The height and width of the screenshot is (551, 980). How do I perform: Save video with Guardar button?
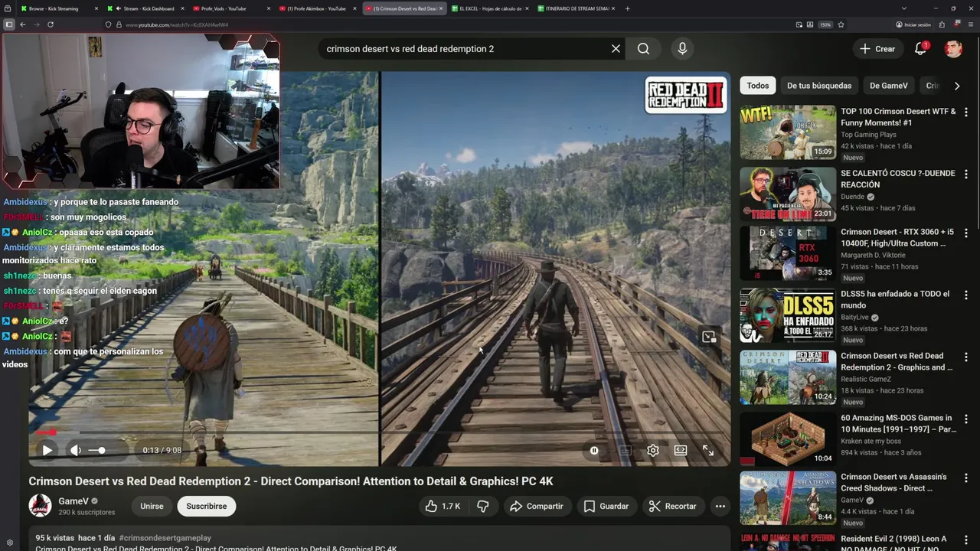[606, 506]
